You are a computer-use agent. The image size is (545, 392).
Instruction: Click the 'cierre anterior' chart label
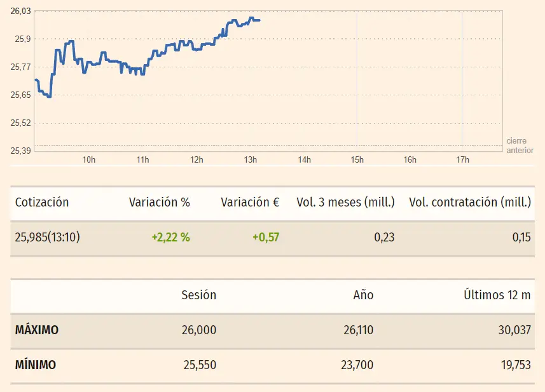pos(520,145)
